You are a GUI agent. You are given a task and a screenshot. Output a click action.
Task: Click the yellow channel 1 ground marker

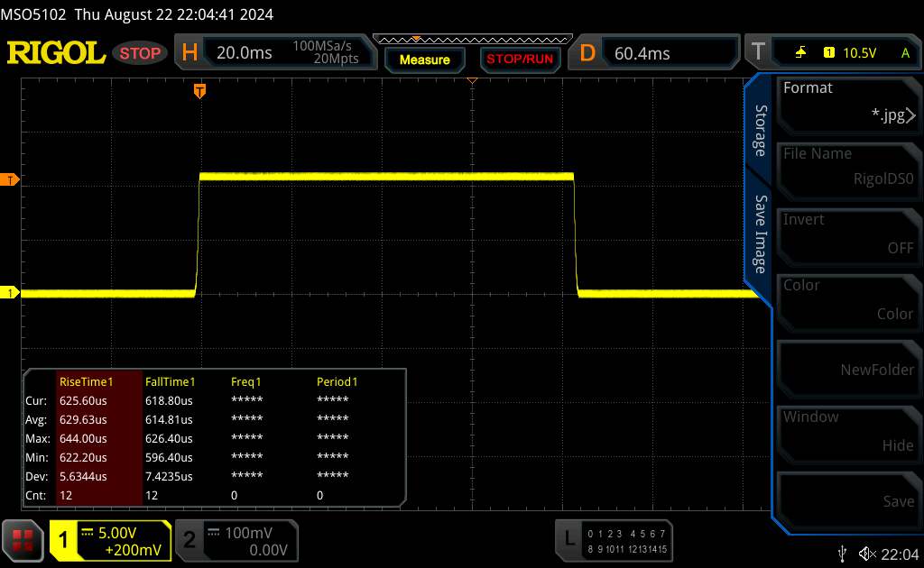pos(9,292)
